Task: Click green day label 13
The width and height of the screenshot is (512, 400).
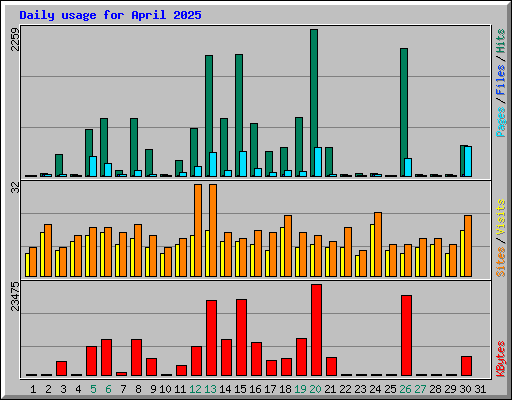Action: coord(210,389)
